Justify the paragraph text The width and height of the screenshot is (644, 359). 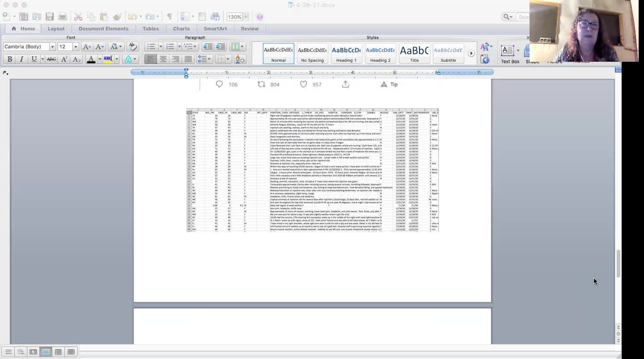pos(188,59)
